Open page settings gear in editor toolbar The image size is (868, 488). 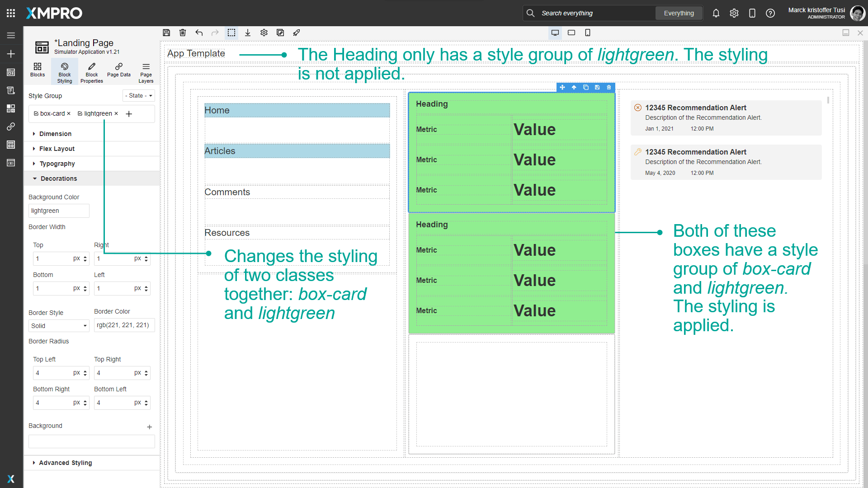click(264, 33)
